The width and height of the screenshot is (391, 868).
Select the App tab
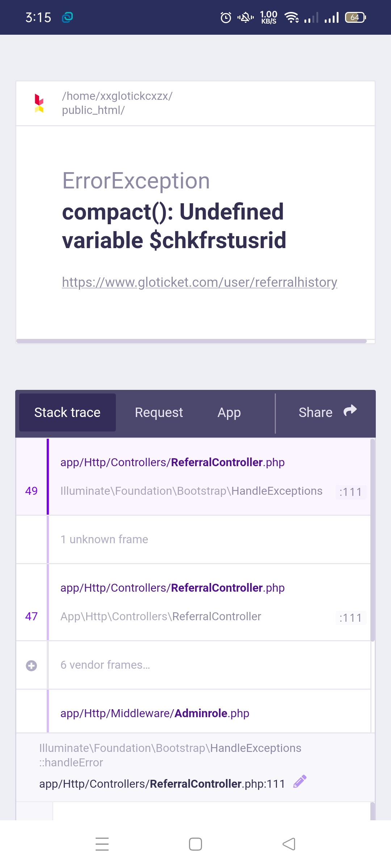229,412
